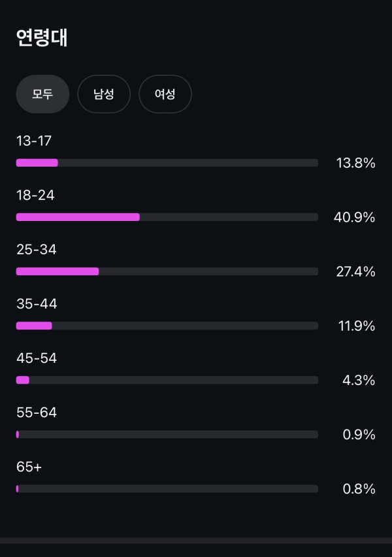Click the 18-24 age progress bar
Screen dimensions: 392x557
click(x=167, y=217)
